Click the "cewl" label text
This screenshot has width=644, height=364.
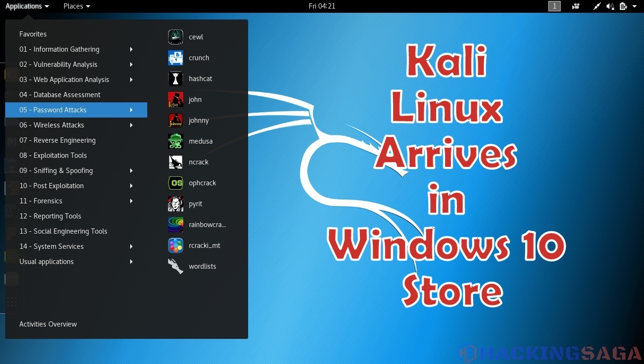pyautogui.click(x=196, y=37)
